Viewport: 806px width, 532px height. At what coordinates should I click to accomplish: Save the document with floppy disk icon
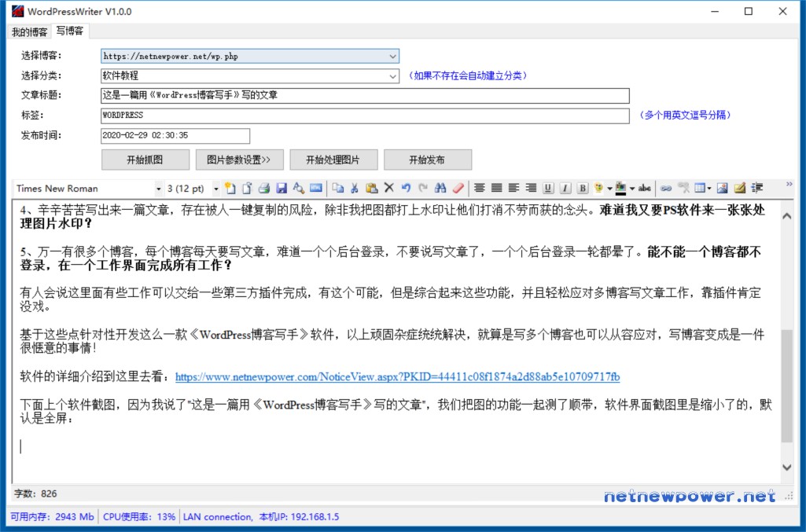tap(282, 188)
